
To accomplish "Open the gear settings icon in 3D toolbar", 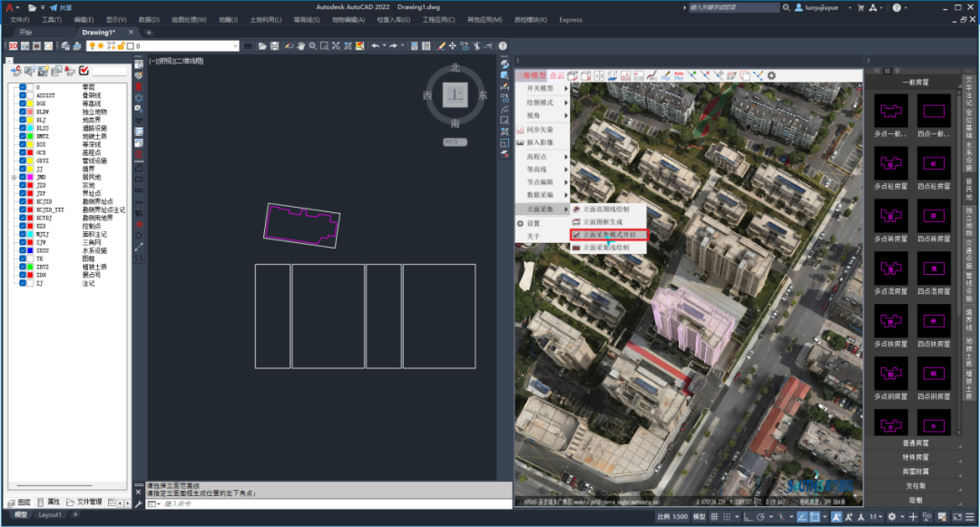I will tap(772, 75).
